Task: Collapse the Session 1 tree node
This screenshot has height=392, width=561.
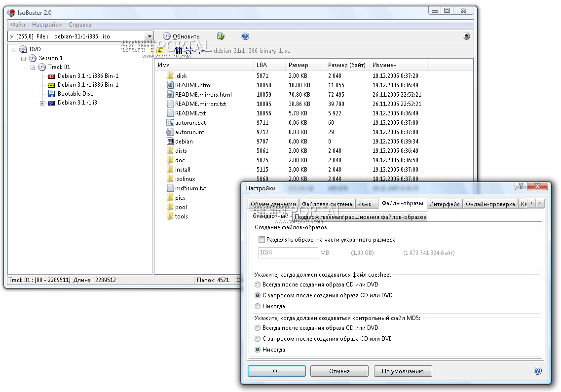Action: [24, 58]
